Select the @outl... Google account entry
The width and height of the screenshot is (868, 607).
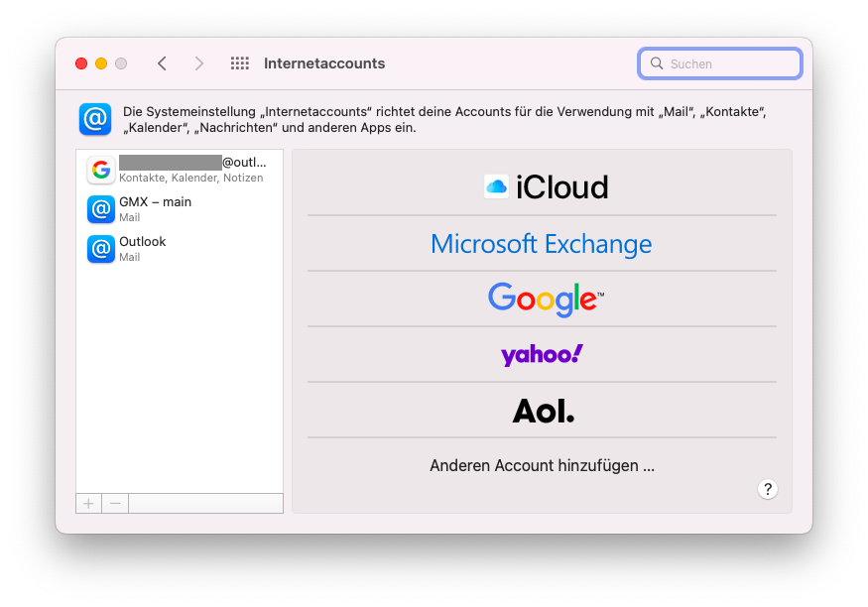click(180, 170)
